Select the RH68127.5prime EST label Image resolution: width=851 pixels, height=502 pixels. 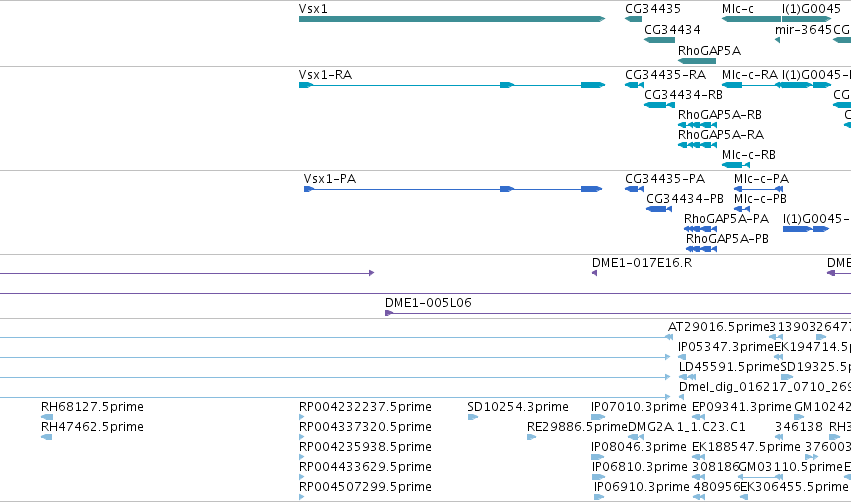click(92, 406)
